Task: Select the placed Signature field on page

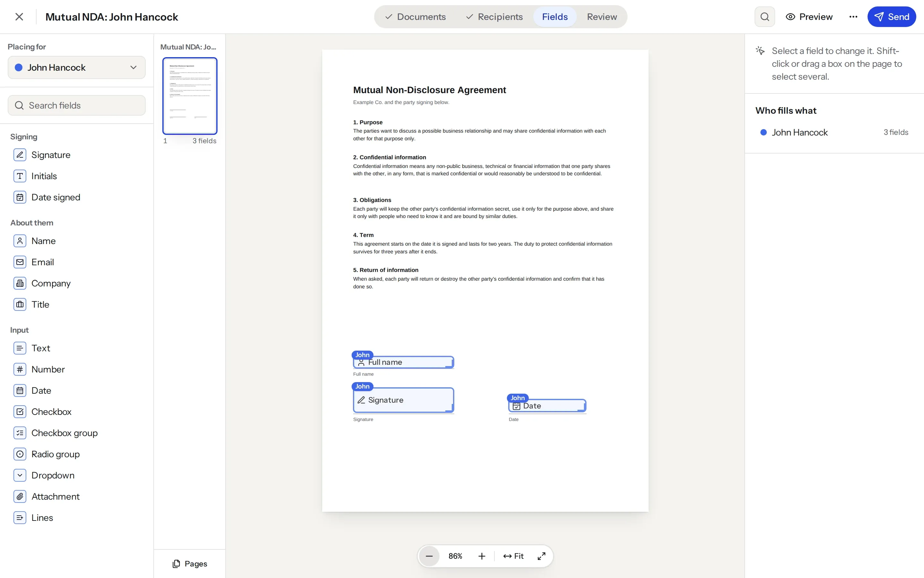Action: [404, 400]
